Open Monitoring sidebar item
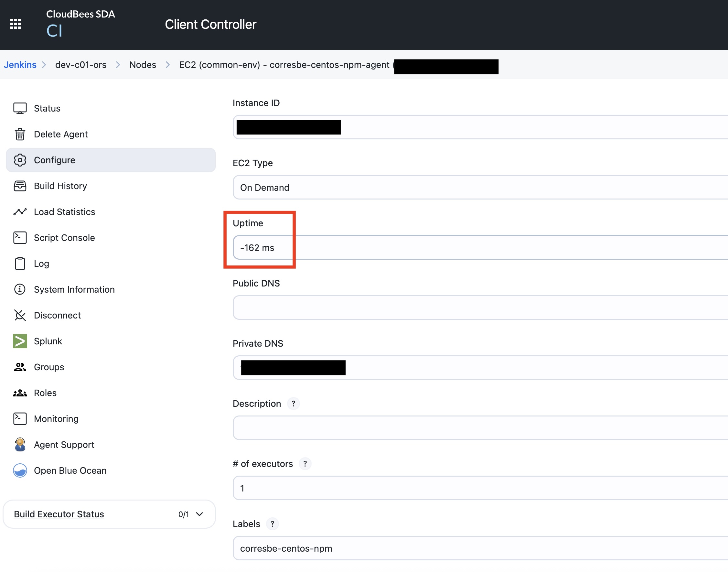This screenshot has height=572, width=728. point(111,419)
